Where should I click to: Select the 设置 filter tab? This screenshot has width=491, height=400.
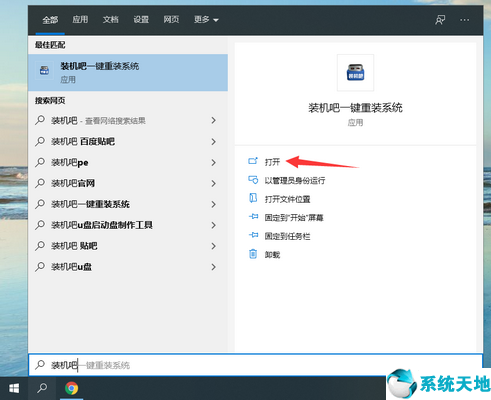(x=141, y=20)
